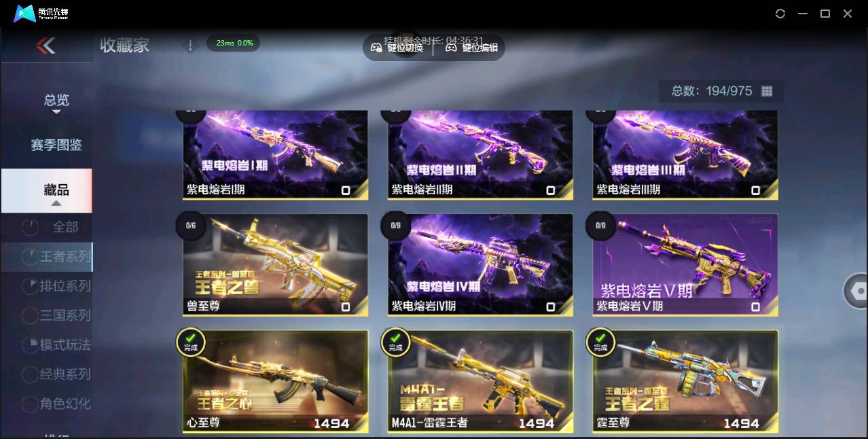The height and width of the screenshot is (439, 868).
Task: Tick the checkbox on 兽至尊 card
Action: (x=346, y=307)
